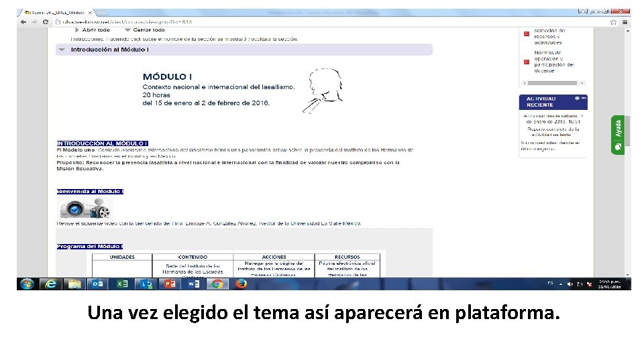Open the PDF icon for Normas de operación

527,62
